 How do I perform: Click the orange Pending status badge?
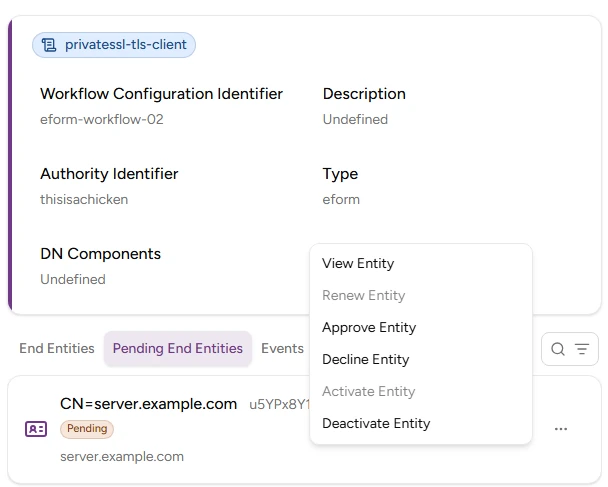[x=87, y=428]
